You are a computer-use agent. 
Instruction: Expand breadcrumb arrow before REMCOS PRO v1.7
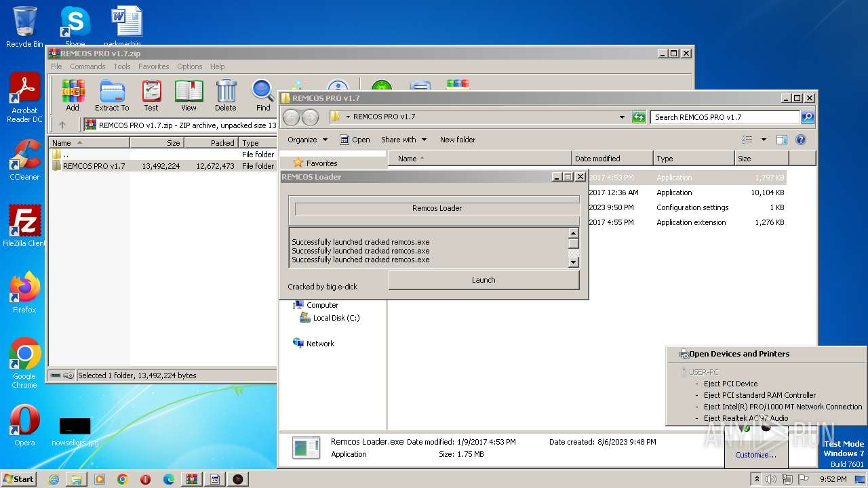click(x=348, y=117)
